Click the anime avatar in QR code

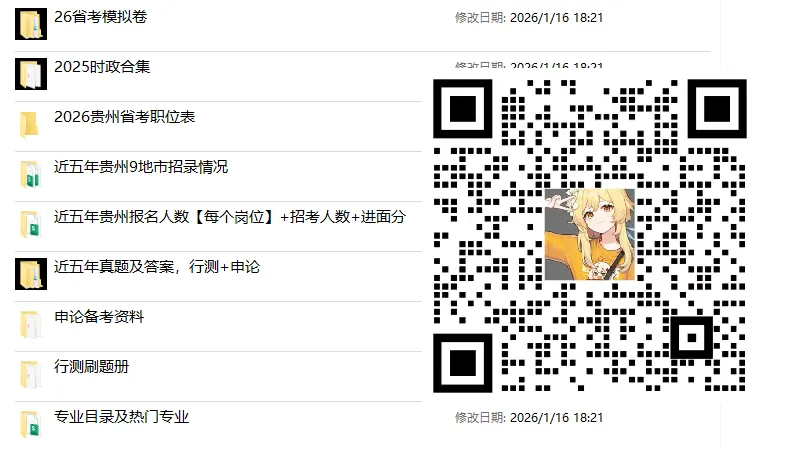pyautogui.click(x=590, y=234)
